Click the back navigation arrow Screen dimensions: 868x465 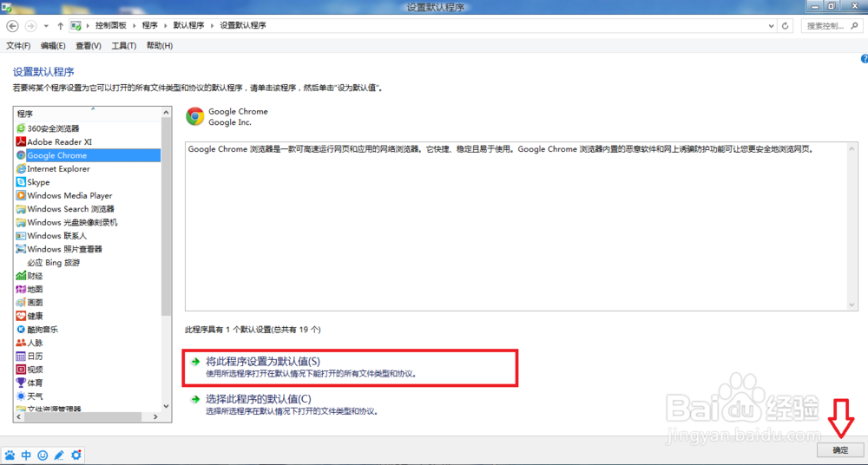(x=13, y=26)
